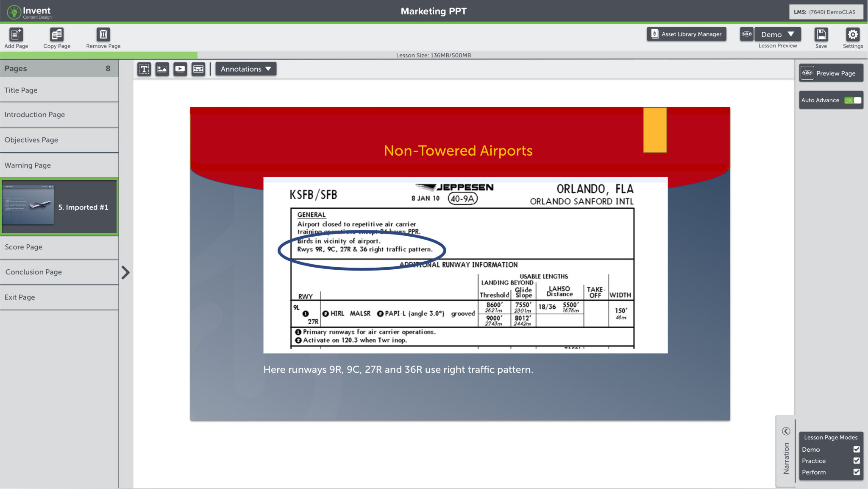Select Exit Page
This screenshot has height=489, width=868.
[x=59, y=297]
